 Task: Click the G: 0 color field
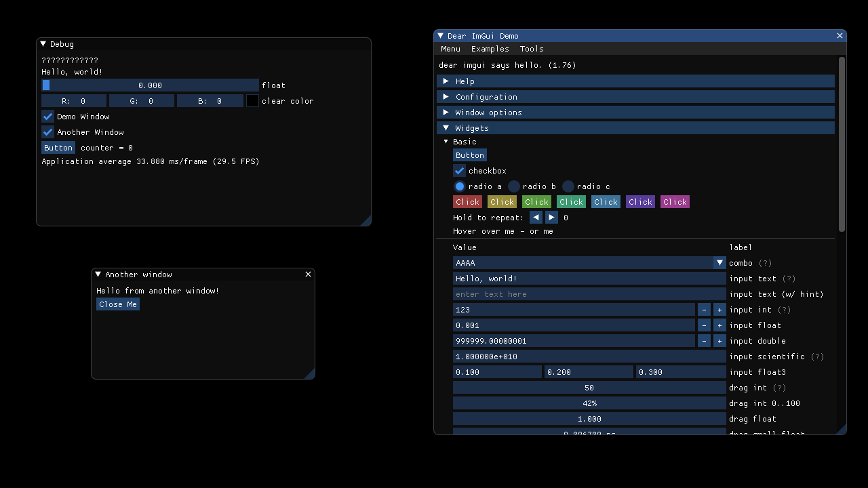142,101
